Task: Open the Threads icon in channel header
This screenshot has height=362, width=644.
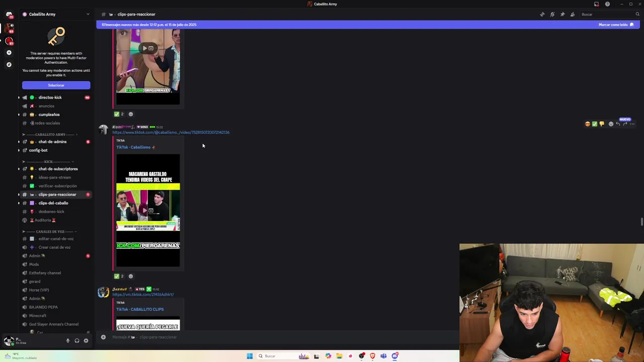Action: pyautogui.click(x=542, y=14)
